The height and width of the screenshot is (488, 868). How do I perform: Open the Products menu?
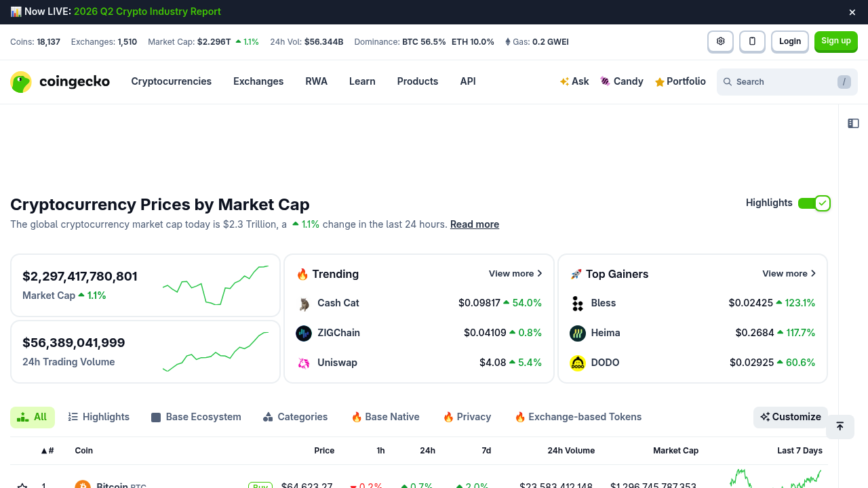tap(418, 81)
